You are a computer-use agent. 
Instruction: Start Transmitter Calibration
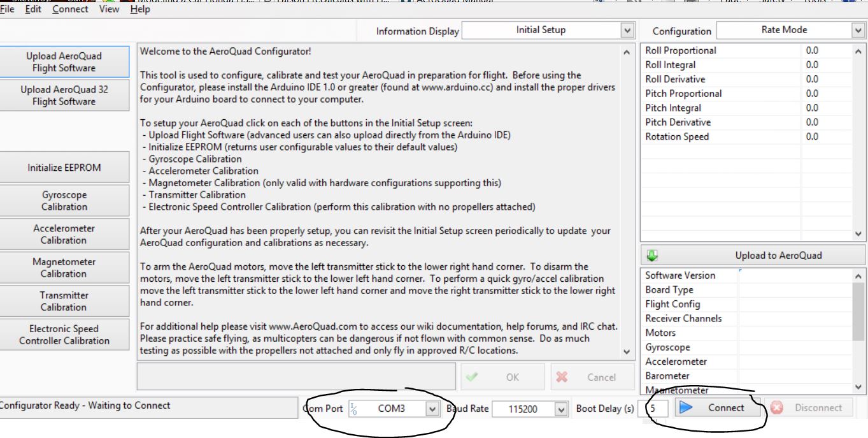[64, 301]
